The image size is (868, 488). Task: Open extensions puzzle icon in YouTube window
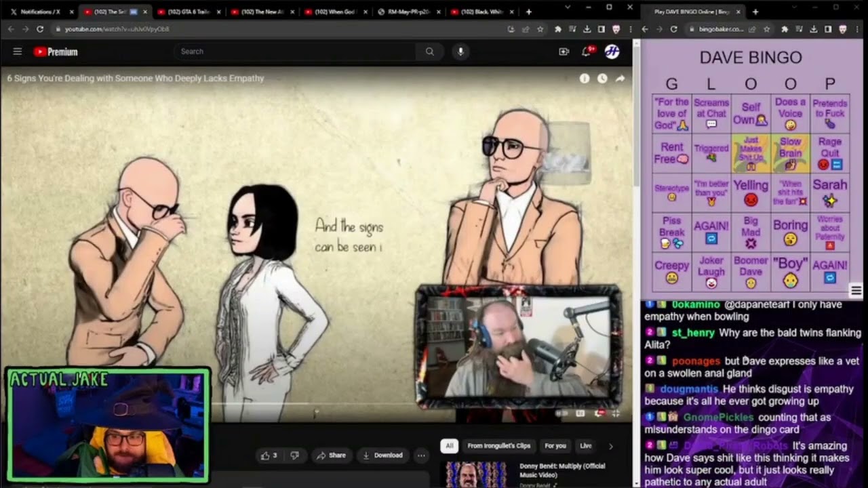point(558,29)
